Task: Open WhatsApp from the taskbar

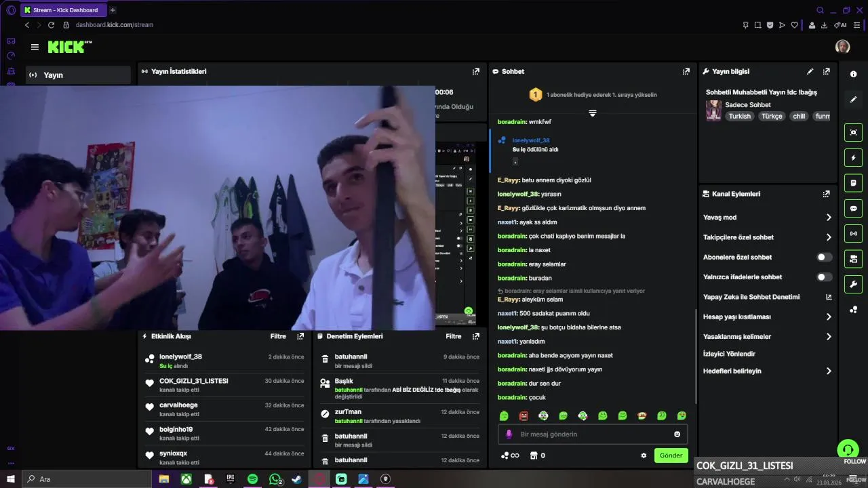Action: pyautogui.click(x=275, y=479)
